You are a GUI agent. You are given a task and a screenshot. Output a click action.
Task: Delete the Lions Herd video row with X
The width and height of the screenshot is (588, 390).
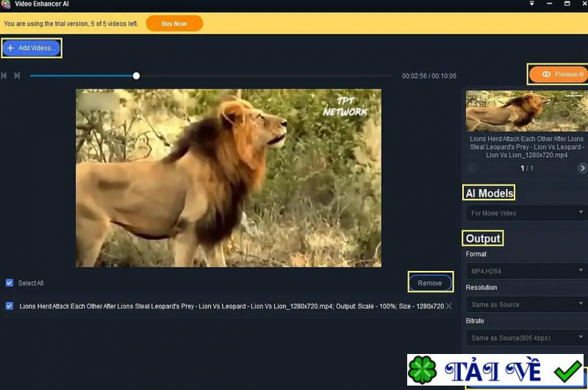pos(448,306)
